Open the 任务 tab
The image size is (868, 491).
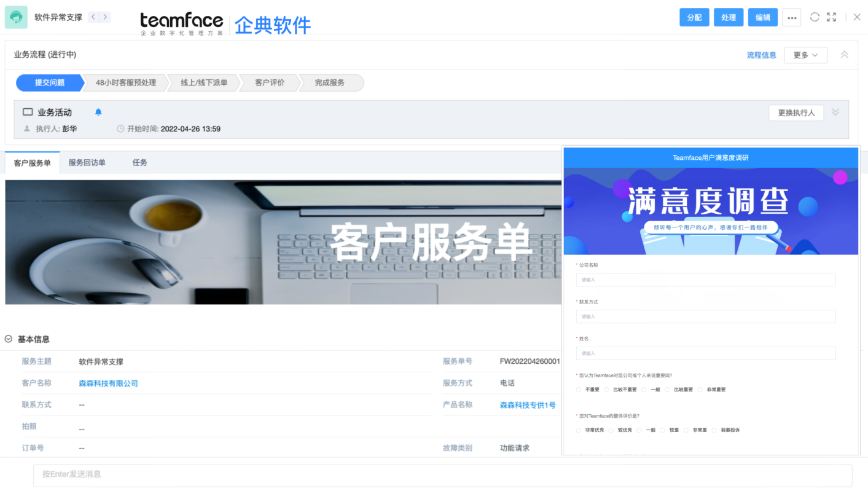click(139, 163)
